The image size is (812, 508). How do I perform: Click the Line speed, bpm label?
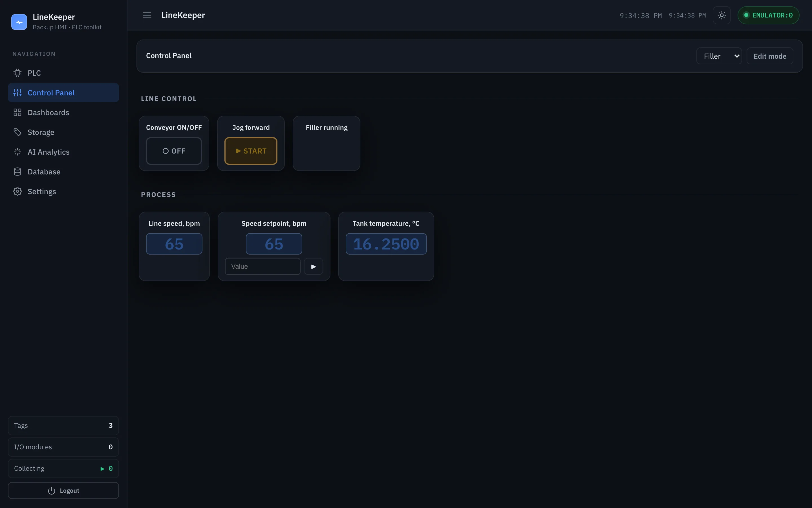pos(174,224)
